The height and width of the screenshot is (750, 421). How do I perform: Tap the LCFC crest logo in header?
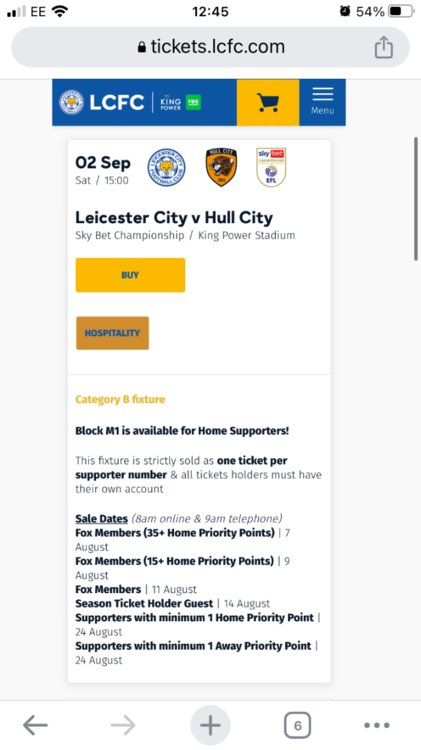71,102
